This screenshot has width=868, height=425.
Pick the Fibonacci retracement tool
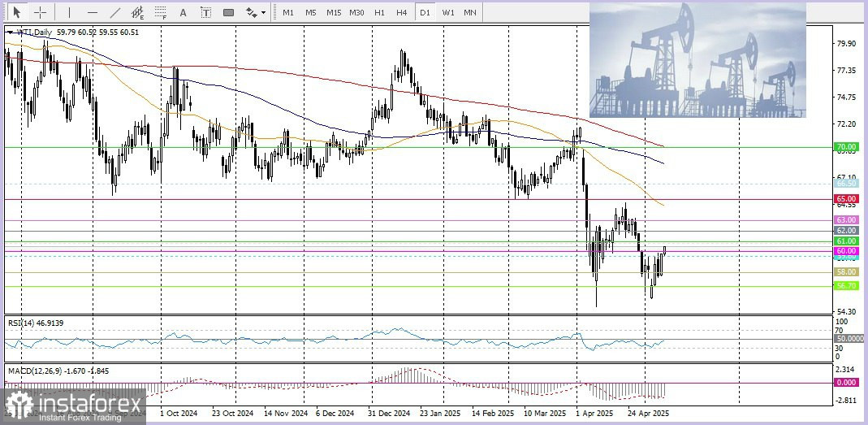coord(161,11)
